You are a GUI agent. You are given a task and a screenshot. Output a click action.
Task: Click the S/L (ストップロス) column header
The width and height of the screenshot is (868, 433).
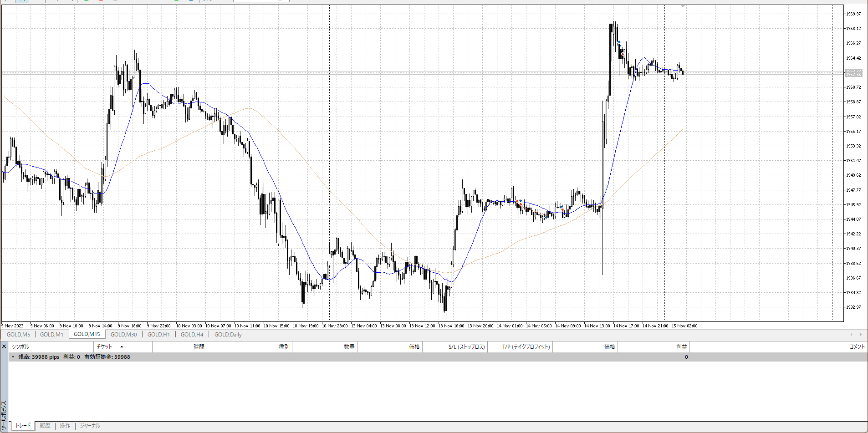click(466, 347)
